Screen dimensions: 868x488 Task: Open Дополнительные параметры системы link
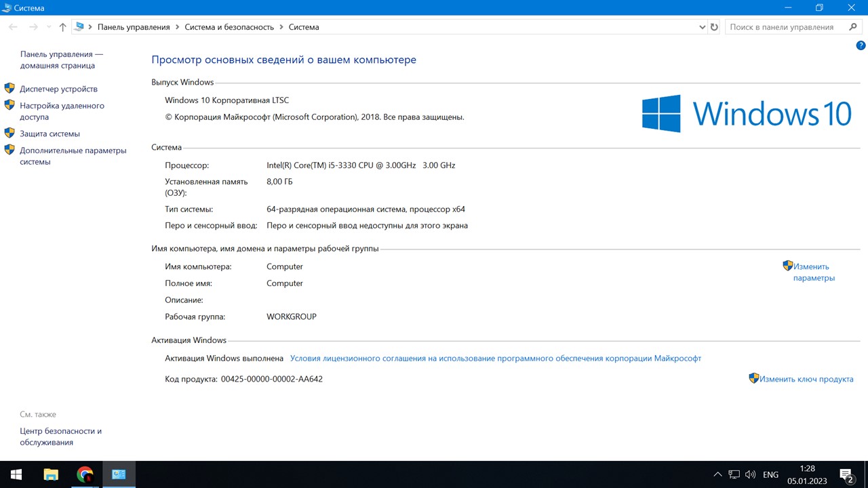(73, 156)
